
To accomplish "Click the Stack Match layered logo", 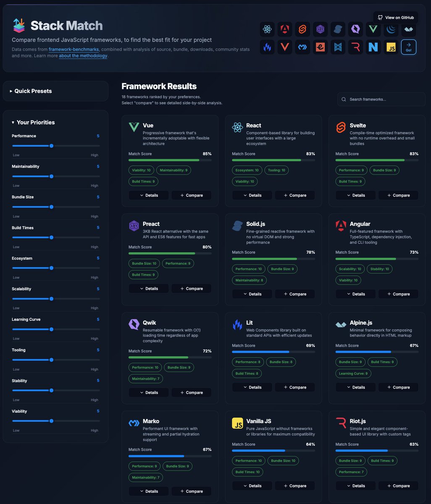I will 19,25.
